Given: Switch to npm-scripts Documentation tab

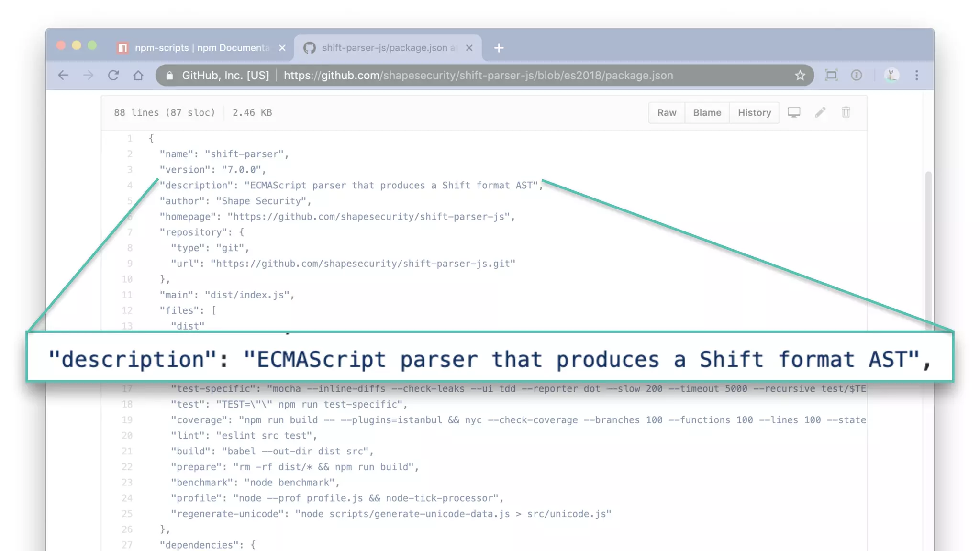Looking at the screenshot, I should point(201,48).
